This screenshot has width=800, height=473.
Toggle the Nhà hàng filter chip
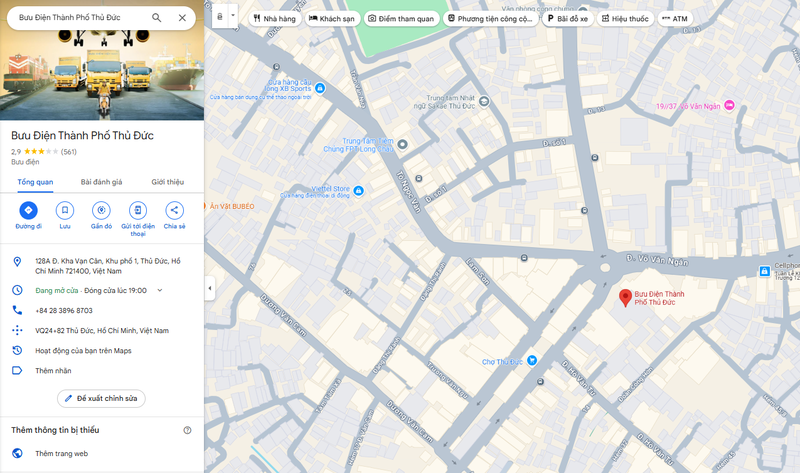274,18
